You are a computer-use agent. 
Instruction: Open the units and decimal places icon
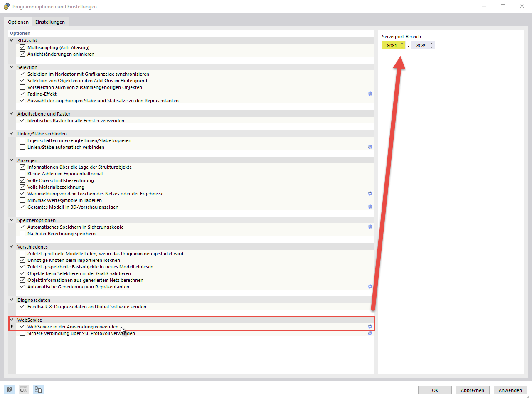click(x=24, y=390)
